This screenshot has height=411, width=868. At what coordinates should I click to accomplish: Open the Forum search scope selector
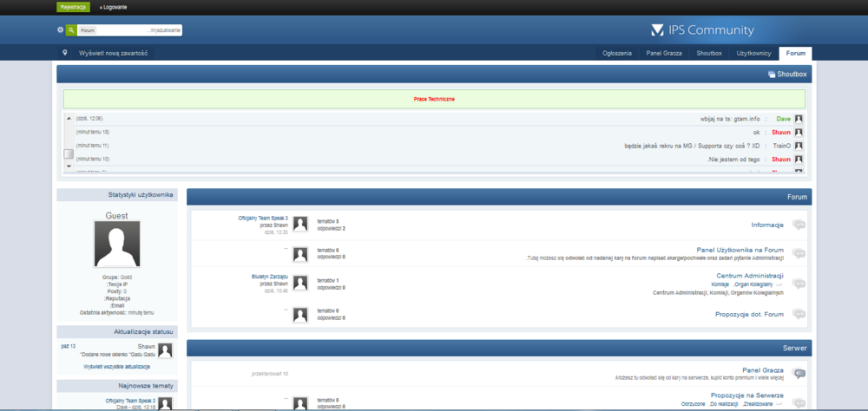pyautogui.click(x=88, y=30)
